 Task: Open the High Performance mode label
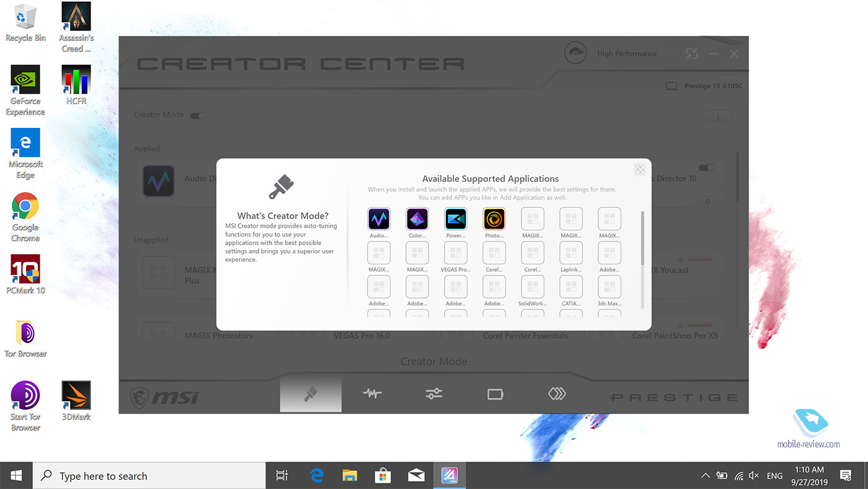pyautogui.click(x=627, y=54)
